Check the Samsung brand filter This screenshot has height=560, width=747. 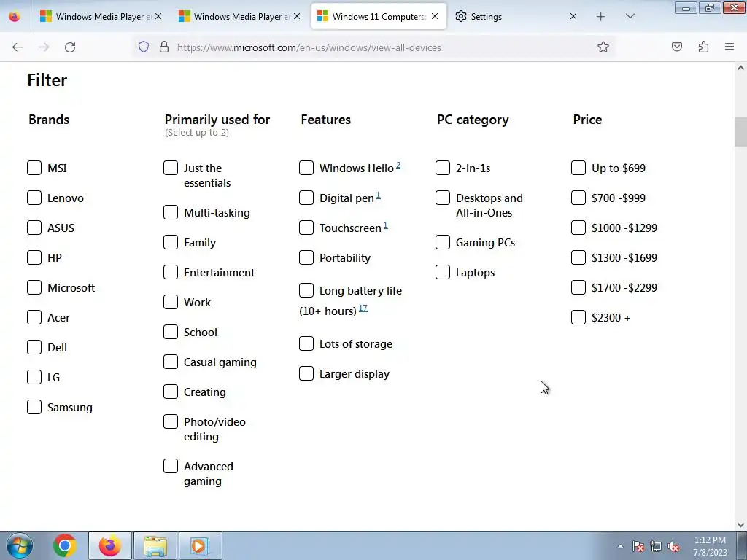click(34, 407)
